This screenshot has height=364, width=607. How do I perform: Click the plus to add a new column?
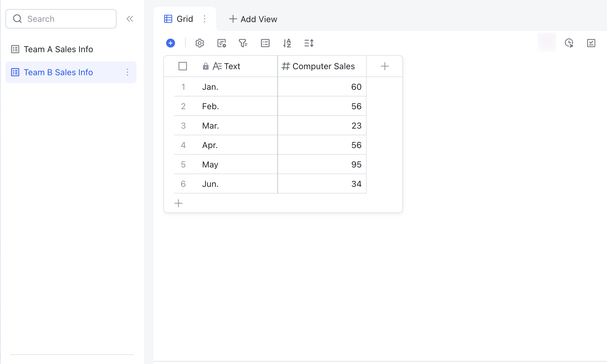[385, 66]
